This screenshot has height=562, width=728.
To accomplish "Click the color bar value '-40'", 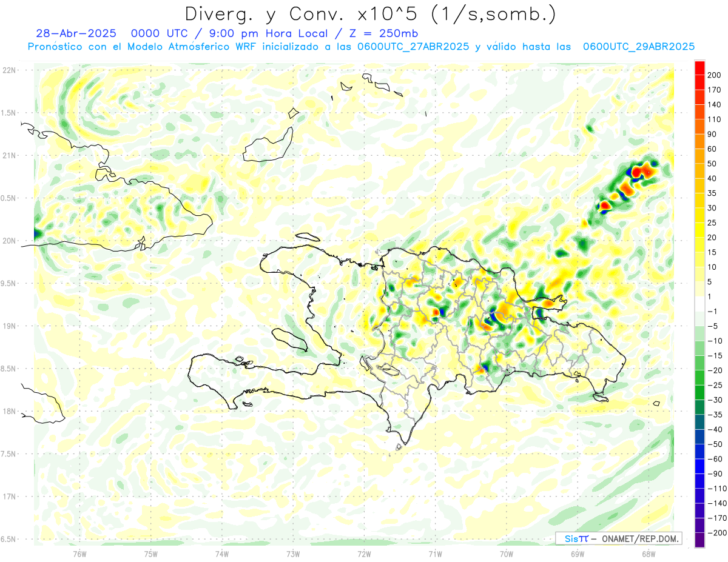I will click(x=715, y=430).
